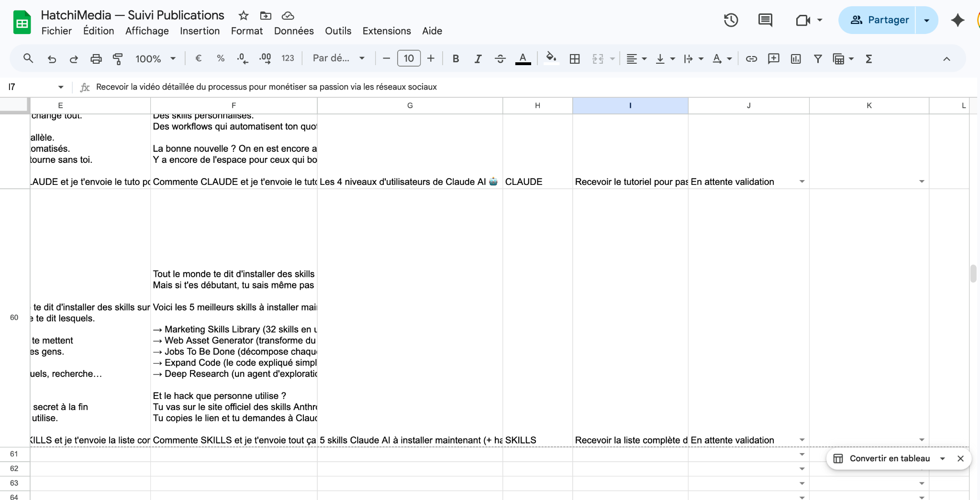The image size is (980, 500).
Task: Print the spreadsheet
Action: [96, 58]
